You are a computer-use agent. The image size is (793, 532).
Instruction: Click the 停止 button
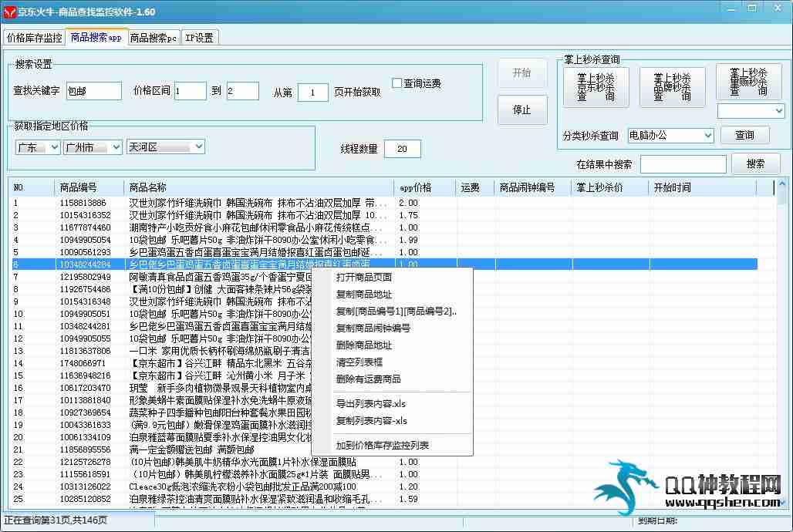(522, 109)
